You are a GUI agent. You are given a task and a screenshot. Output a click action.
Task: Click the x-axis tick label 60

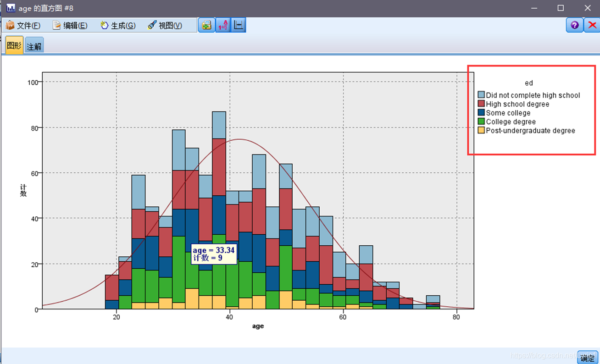[x=343, y=316]
